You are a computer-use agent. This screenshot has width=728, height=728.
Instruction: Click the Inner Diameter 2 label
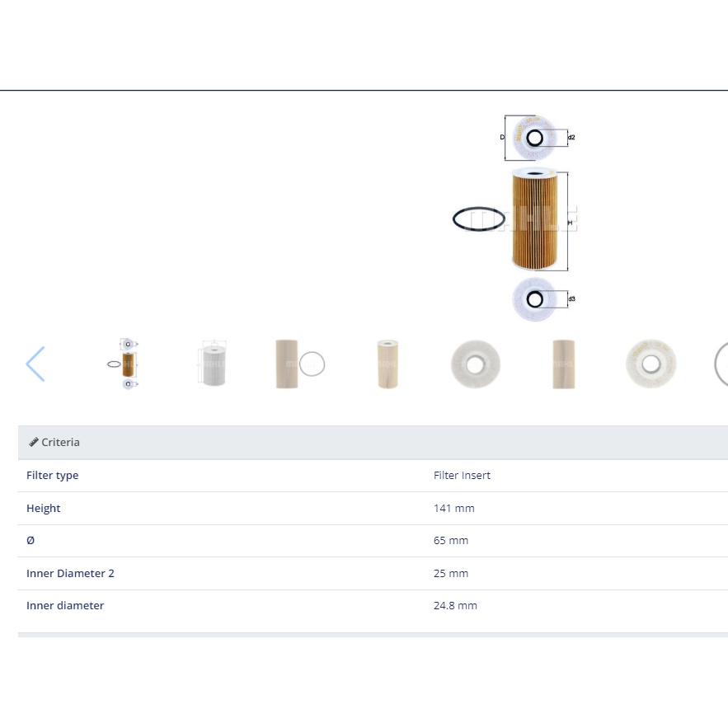[x=70, y=573]
